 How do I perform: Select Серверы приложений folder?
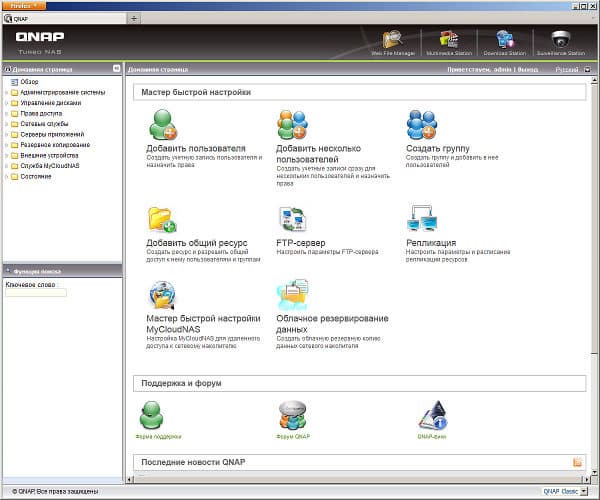click(x=52, y=135)
